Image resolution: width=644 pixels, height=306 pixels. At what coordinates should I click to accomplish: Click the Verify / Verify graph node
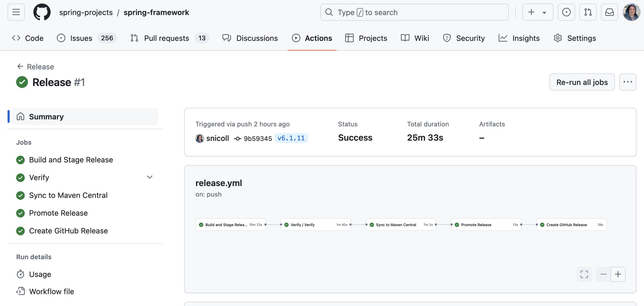point(316,225)
